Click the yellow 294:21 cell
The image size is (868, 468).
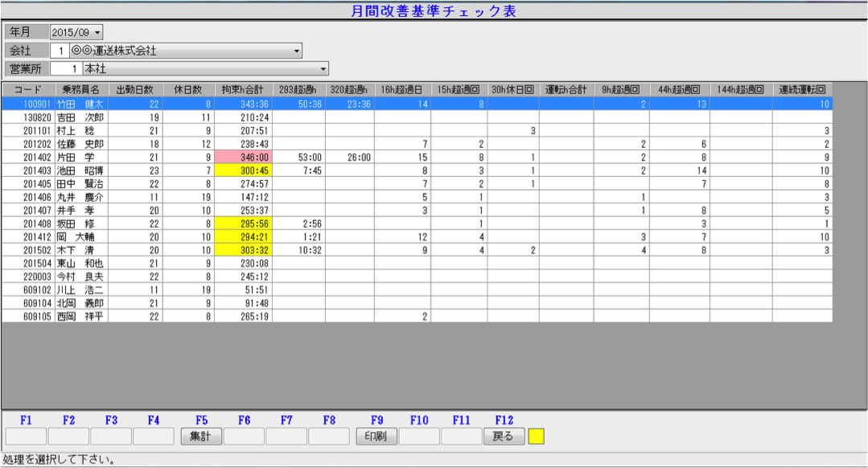pyautogui.click(x=243, y=236)
